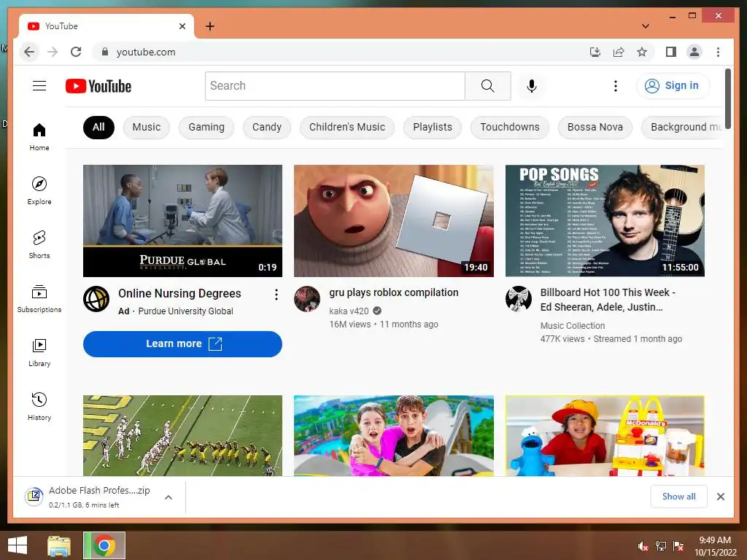Open YouTube settings three-dot menu
Image resolution: width=747 pixels, height=560 pixels.
click(x=616, y=86)
